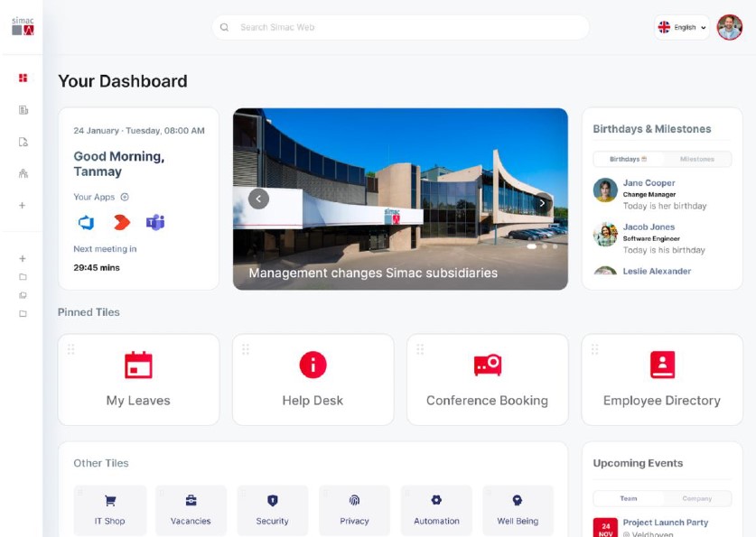Open the Vacancies briefcase tile
Viewport: 756px width, 537px height.
tap(191, 511)
